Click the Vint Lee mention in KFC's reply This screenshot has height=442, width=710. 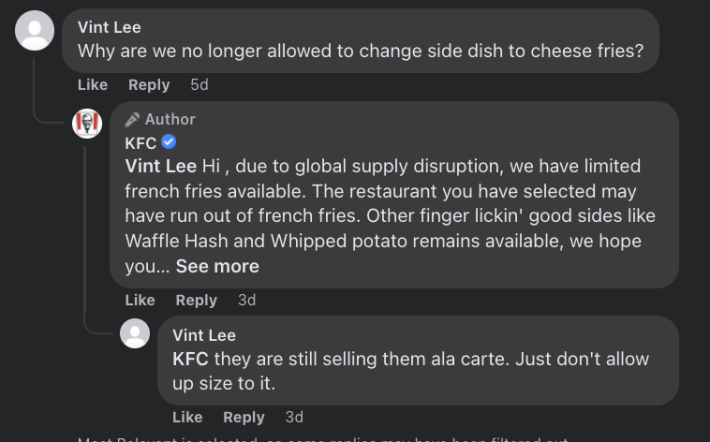[x=160, y=166]
